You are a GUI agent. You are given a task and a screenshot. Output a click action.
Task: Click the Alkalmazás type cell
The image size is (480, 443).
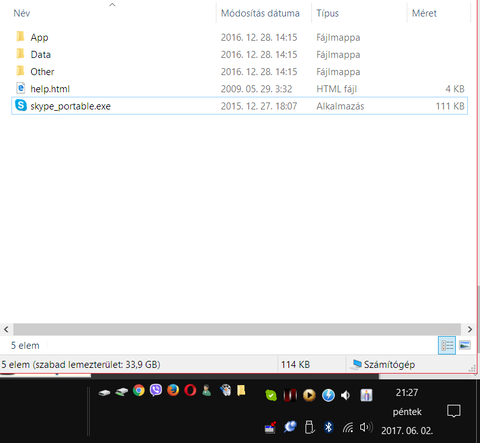(340, 106)
